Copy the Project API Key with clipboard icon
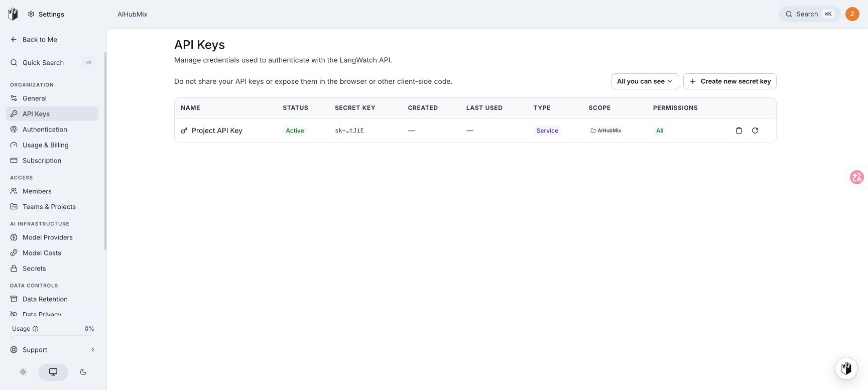Screen dimensions: 868x390 coord(739,131)
